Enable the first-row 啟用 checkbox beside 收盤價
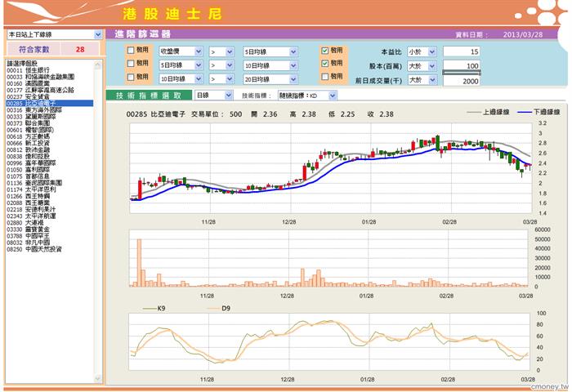Screen dimensions: 572x392 (x=131, y=51)
